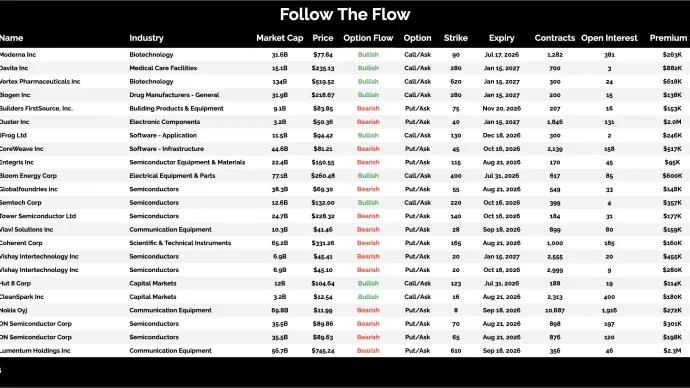Open the Nokia Oyj row
The height and width of the screenshot is (388, 690).
(345, 310)
